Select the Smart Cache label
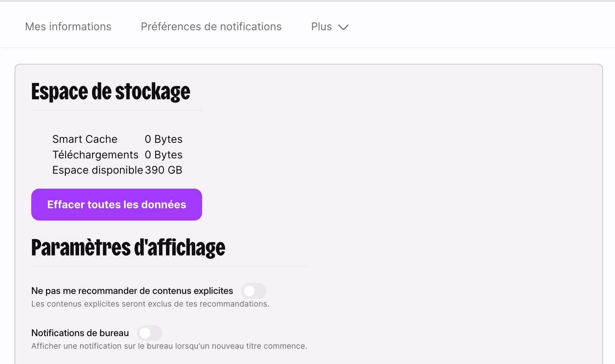 tap(85, 139)
